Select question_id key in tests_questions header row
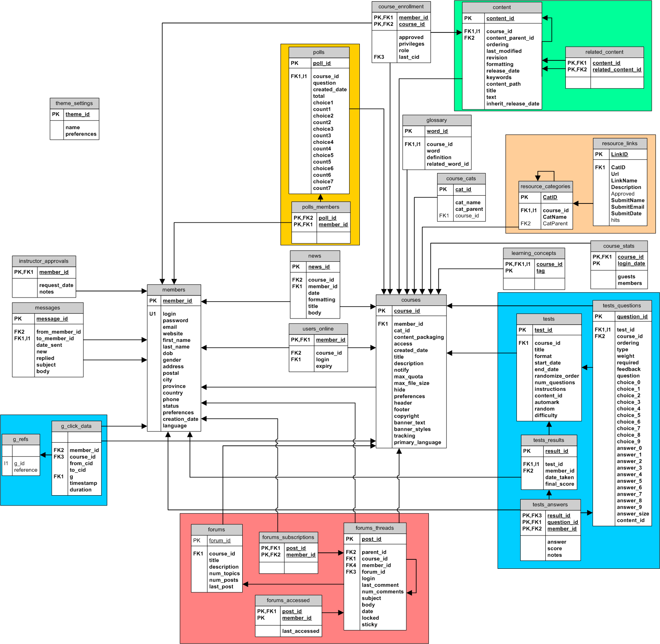This screenshot has width=660, height=644. click(x=632, y=317)
